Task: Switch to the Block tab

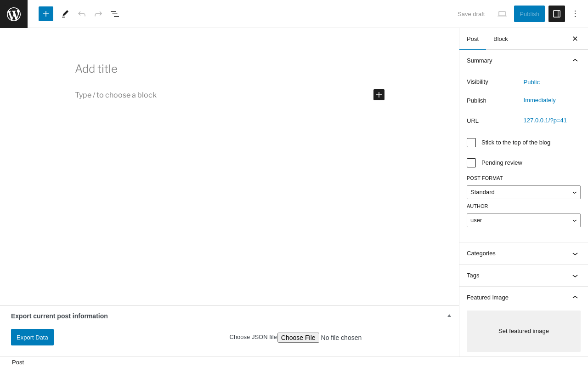Action: click(x=501, y=39)
